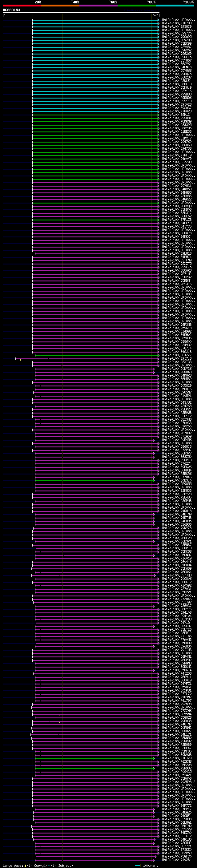Click the query name DC600154

11,10
